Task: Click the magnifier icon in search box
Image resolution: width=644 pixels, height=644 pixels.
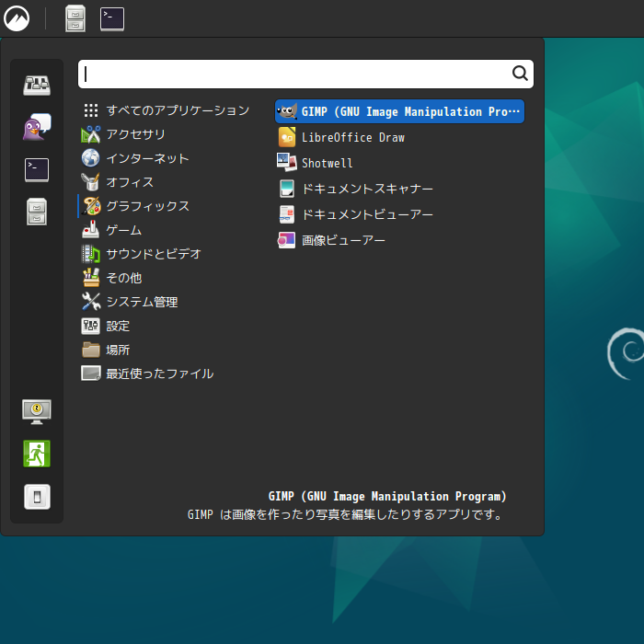Action: point(520,74)
